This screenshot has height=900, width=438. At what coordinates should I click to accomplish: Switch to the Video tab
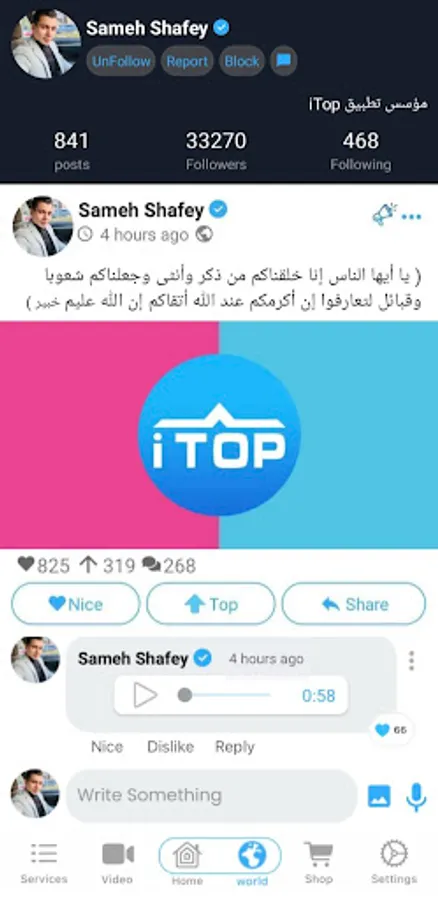coord(117,863)
